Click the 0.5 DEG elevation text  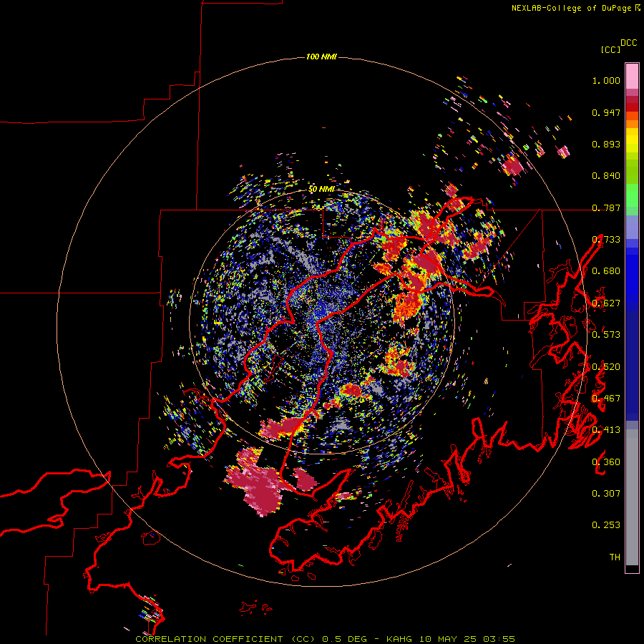coord(346,639)
